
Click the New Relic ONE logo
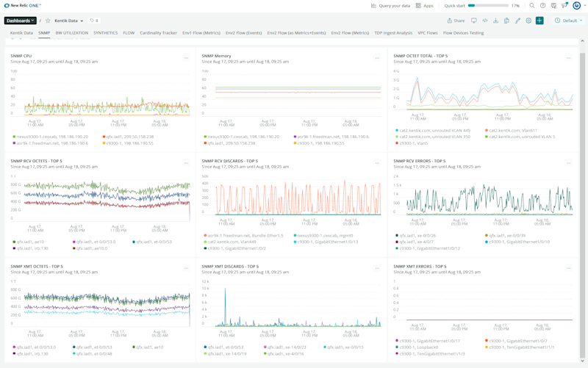point(23,6)
